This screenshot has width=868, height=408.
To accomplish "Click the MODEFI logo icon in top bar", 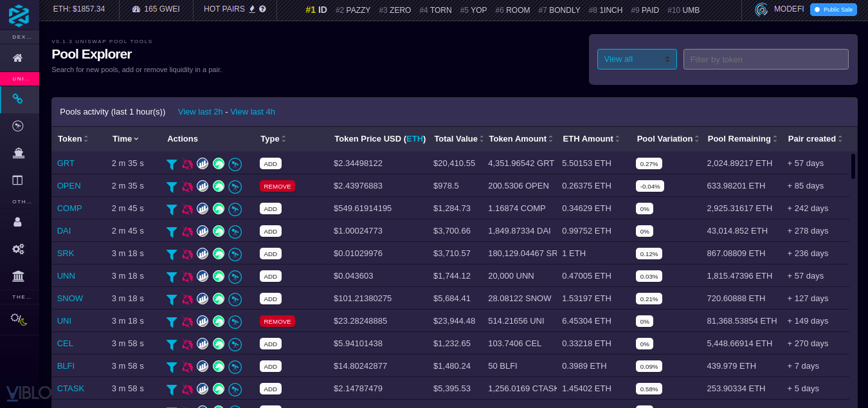I will click(762, 9).
